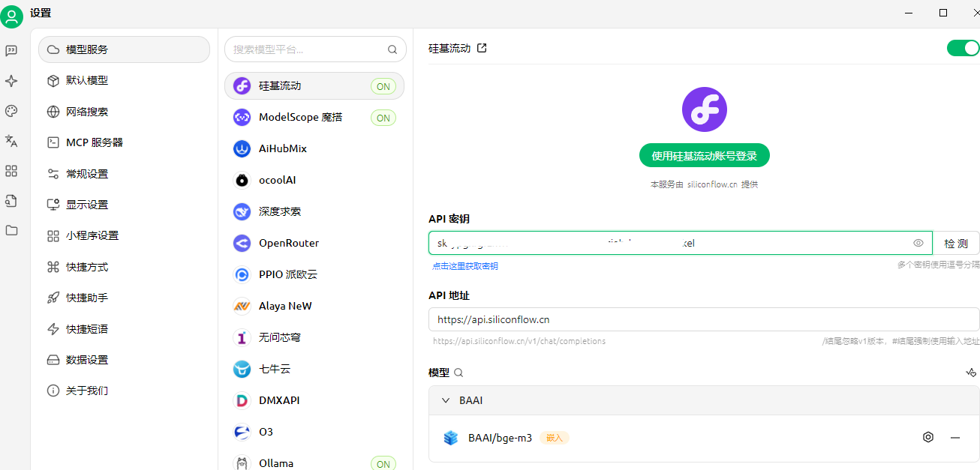This screenshot has width=980, height=470.
Task: Click the ocoolAI provider icon
Action: tap(242, 180)
